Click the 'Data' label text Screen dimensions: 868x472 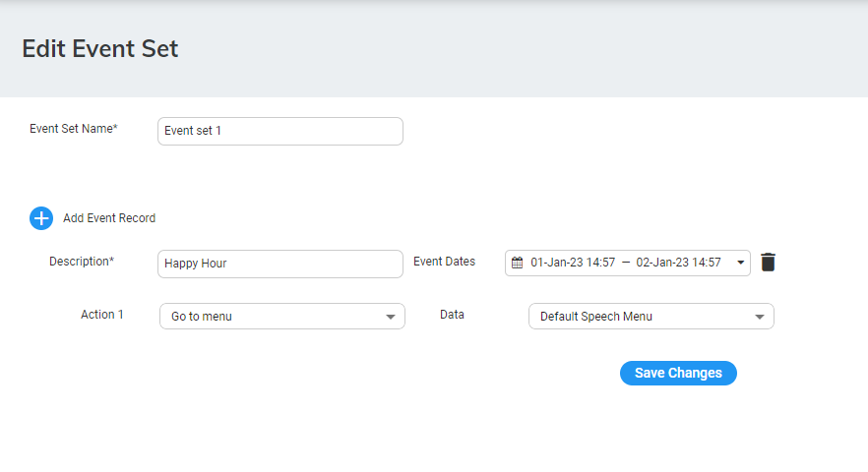pyautogui.click(x=452, y=315)
